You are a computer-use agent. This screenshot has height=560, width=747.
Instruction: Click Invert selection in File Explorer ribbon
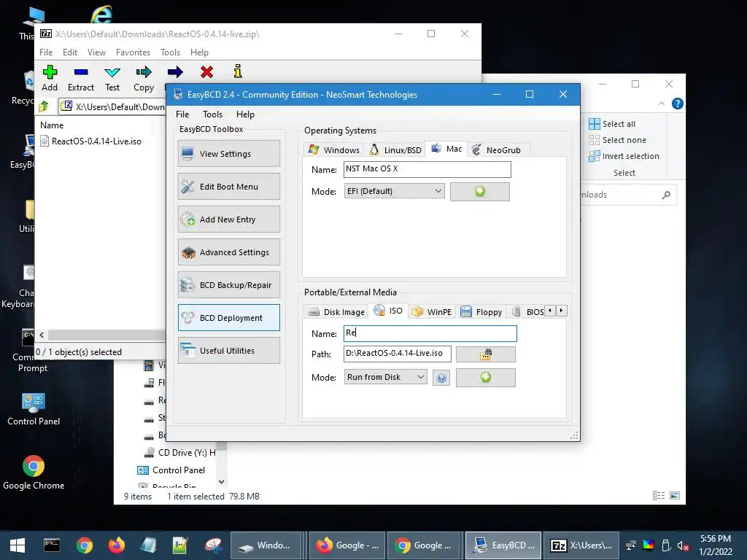coord(624,156)
